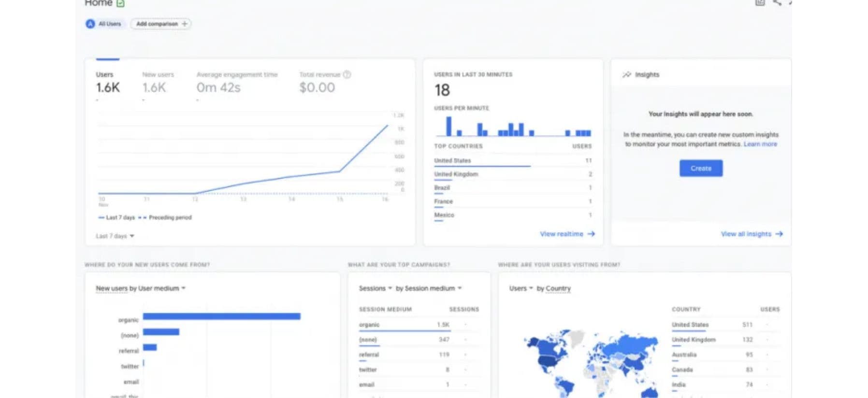This screenshot has width=868, height=398.
Task: Open the Learn more link in Insights
Action: [760, 144]
